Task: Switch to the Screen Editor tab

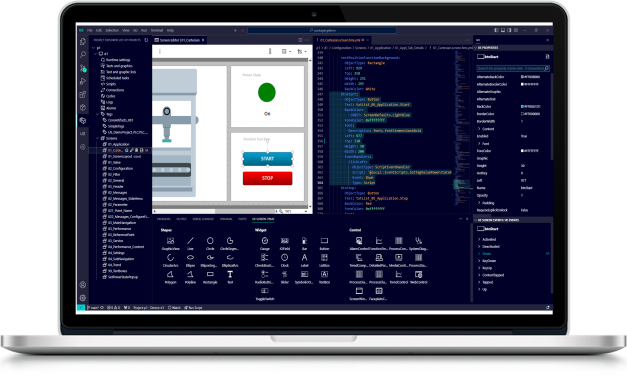Action: tap(180, 40)
